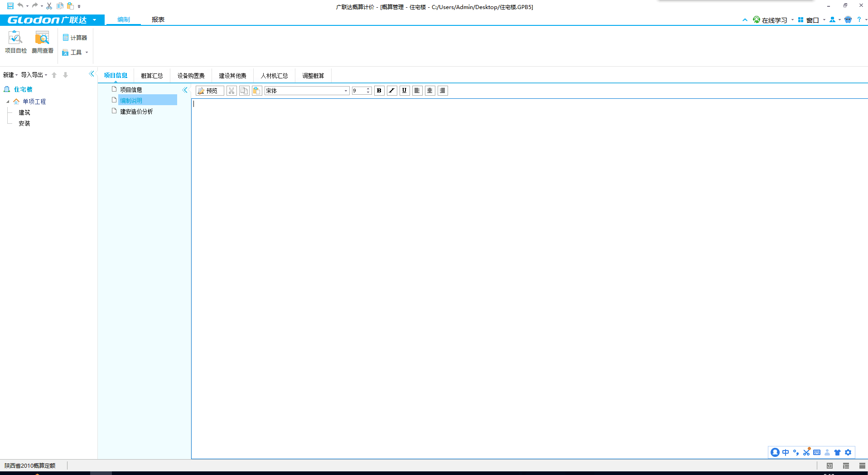Click the paste icon in the title bar
The width and height of the screenshot is (868, 475).
(70, 6)
